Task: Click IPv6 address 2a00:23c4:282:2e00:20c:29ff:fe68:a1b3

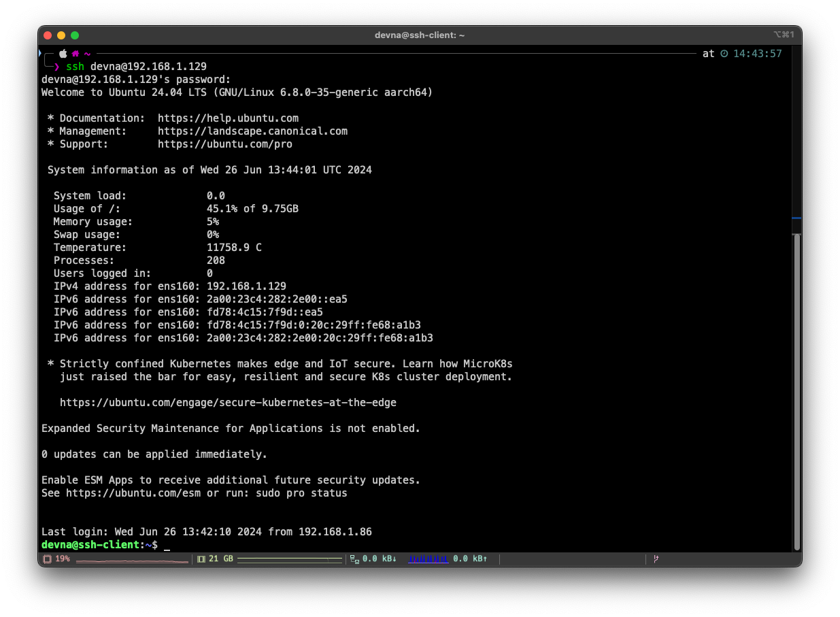Action: 320,338
